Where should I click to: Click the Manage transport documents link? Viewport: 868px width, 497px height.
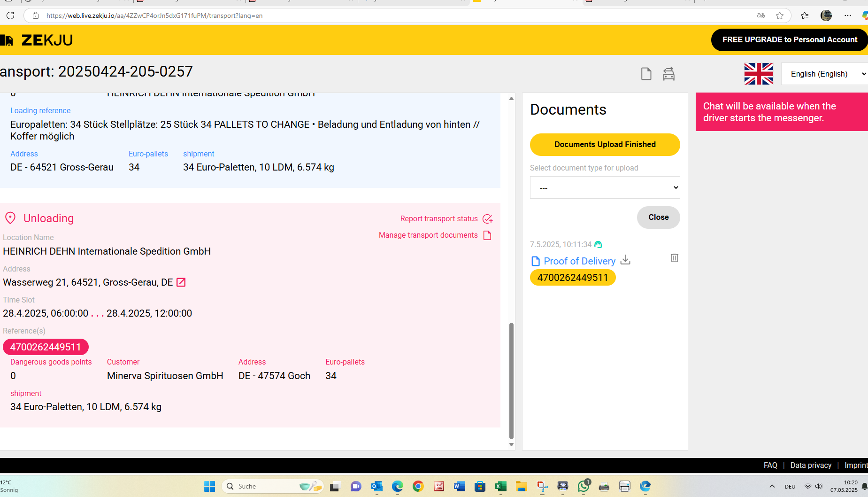[x=428, y=235]
